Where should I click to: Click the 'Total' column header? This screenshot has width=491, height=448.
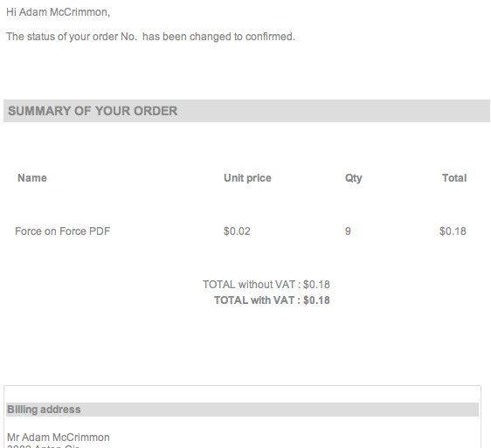click(454, 178)
